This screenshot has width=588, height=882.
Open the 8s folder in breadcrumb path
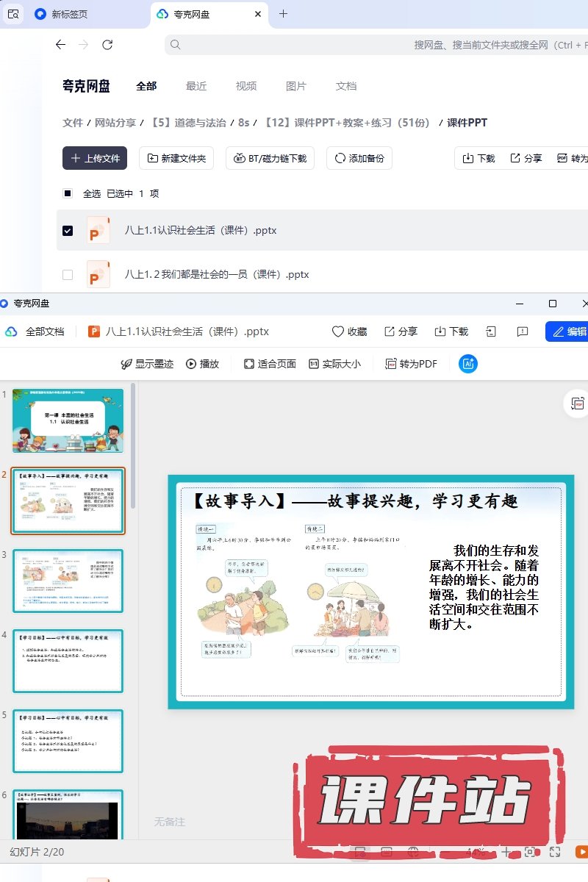243,123
